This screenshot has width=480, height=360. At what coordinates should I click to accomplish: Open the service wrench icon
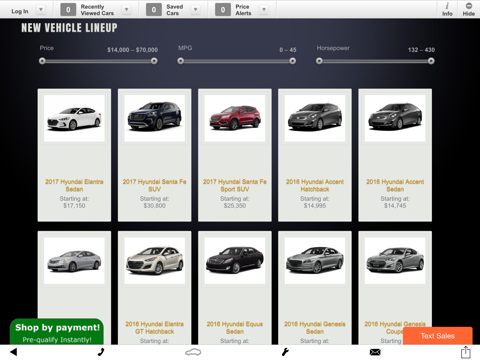point(285,352)
